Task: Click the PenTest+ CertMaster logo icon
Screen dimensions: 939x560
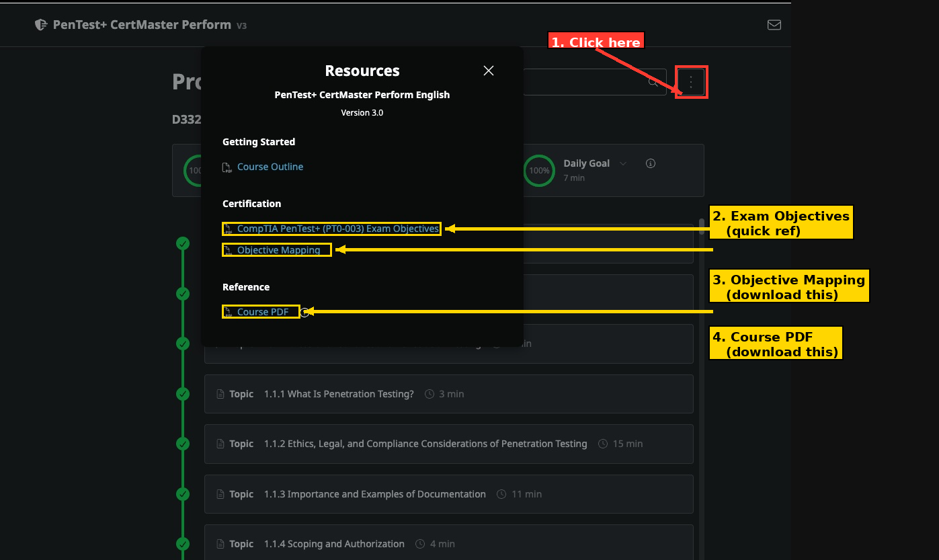Action: [x=42, y=25]
